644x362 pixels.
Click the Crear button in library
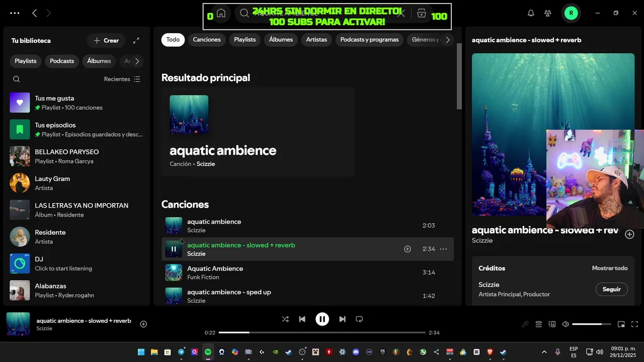(x=106, y=41)
